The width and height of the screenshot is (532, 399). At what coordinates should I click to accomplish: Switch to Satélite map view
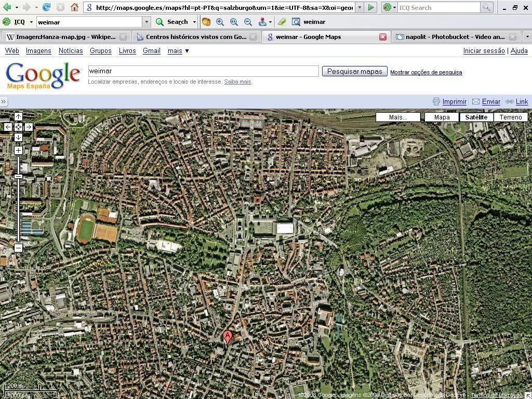(476, 117)
